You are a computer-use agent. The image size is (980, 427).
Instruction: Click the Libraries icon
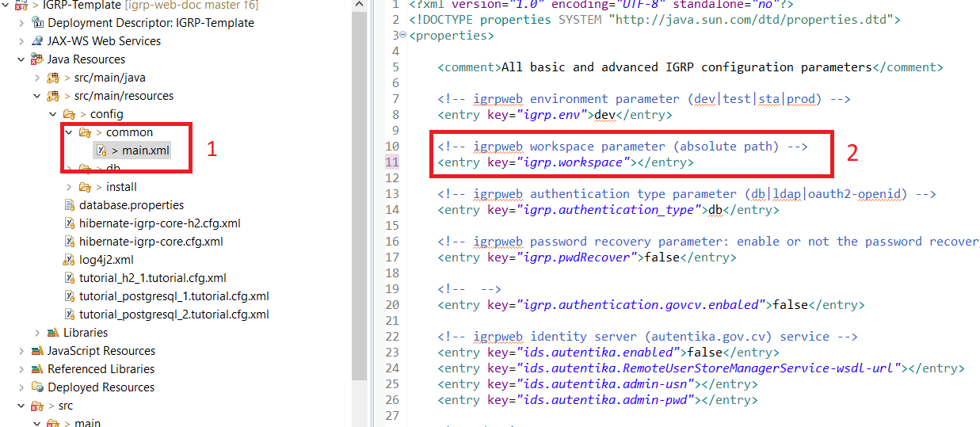[53, 333]
